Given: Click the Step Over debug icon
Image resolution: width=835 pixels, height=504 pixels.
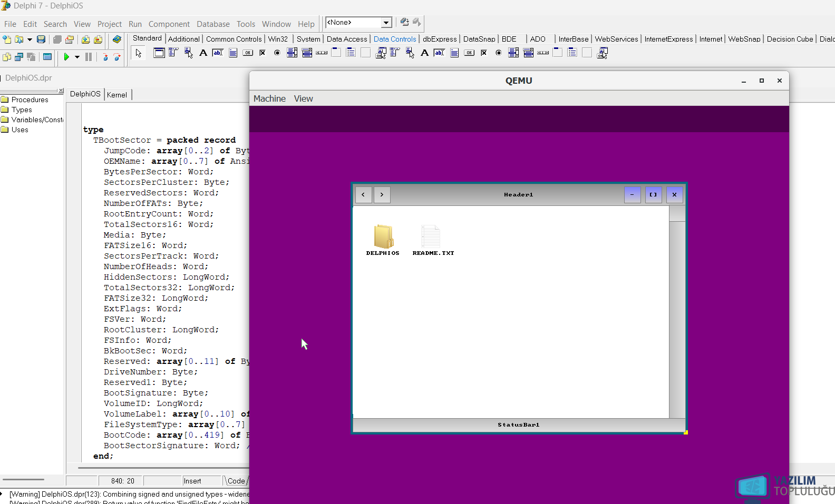Looking at the screenshot, I should (x=117, y=57).
